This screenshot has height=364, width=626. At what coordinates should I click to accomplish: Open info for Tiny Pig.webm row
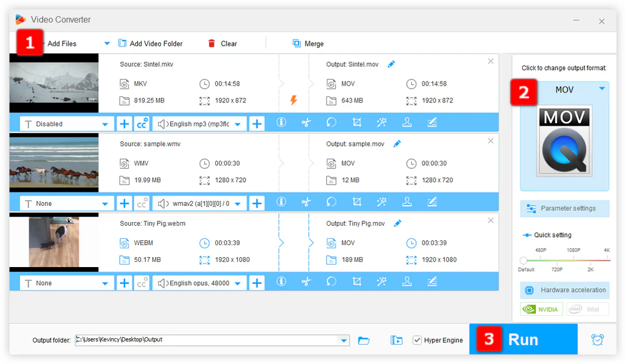(x=281, y=281)
